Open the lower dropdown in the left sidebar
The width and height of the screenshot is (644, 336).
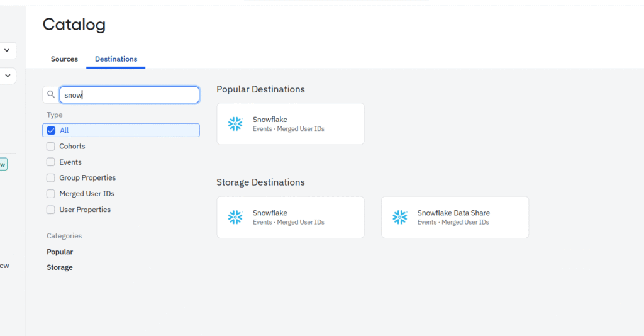pyautogui.click(x=7, y=76)
